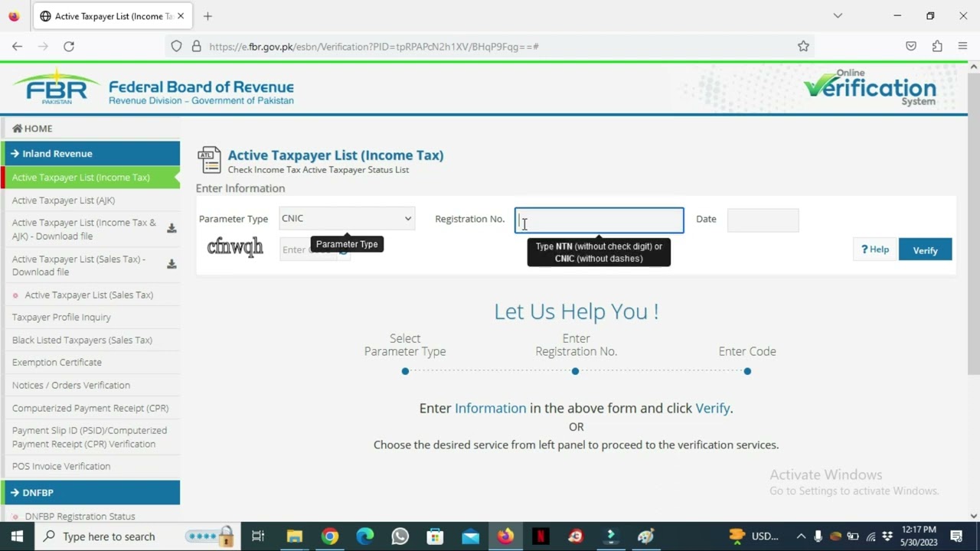Open Notices / Orders Verification
980x551 pixels.
71,385
